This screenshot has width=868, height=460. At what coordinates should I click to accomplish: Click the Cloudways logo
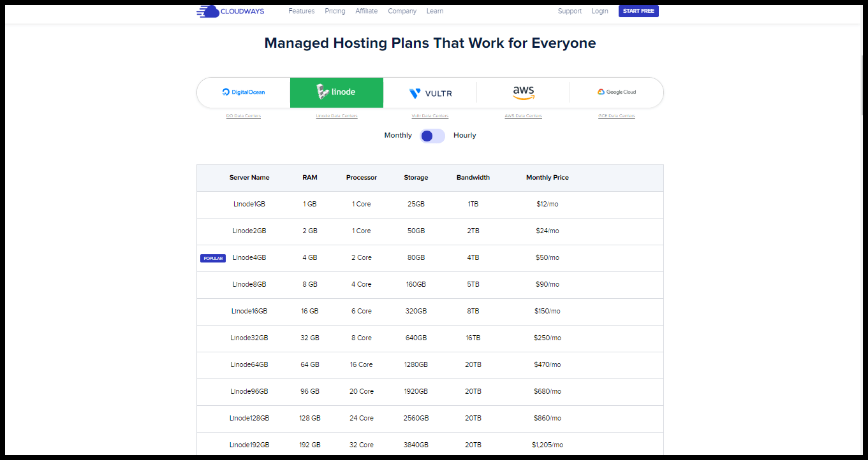pyautogui.click(x=230, y=11)
